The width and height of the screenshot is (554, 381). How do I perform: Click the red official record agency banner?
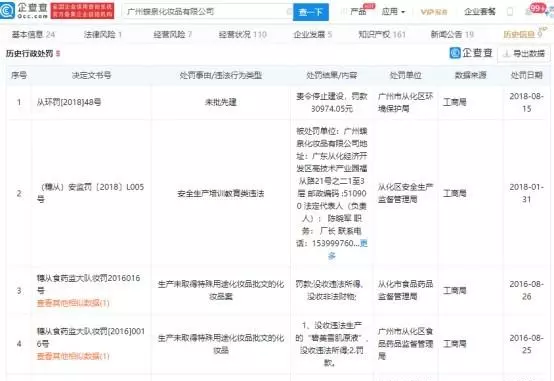tap(82, 11)
